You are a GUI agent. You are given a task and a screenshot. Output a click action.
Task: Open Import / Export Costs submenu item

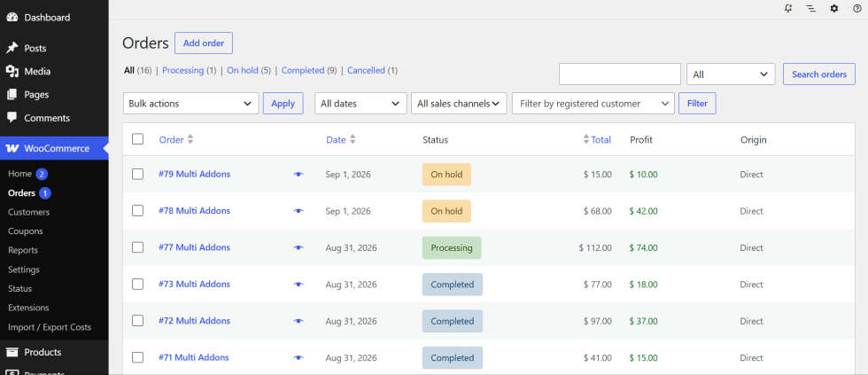50,327
